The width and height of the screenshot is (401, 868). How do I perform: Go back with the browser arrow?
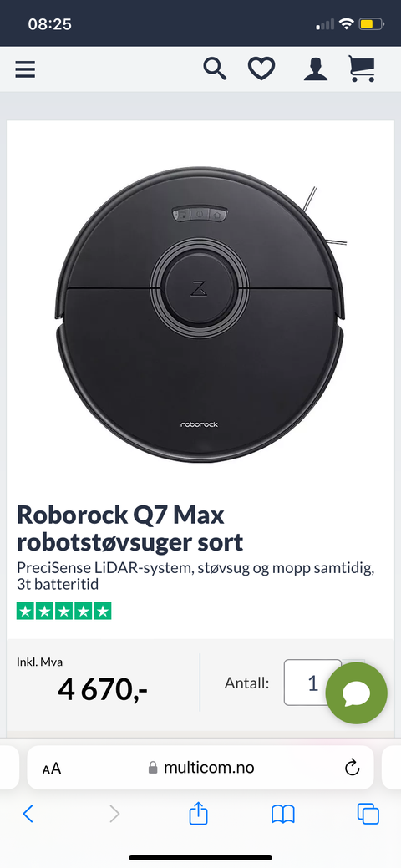[28, 814]
